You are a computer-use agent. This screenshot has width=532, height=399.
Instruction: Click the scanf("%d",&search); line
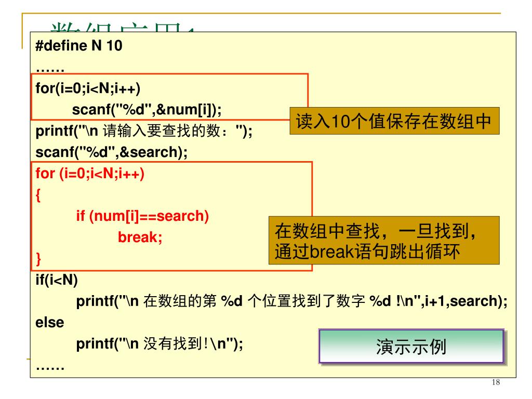[x=111, y=152]
